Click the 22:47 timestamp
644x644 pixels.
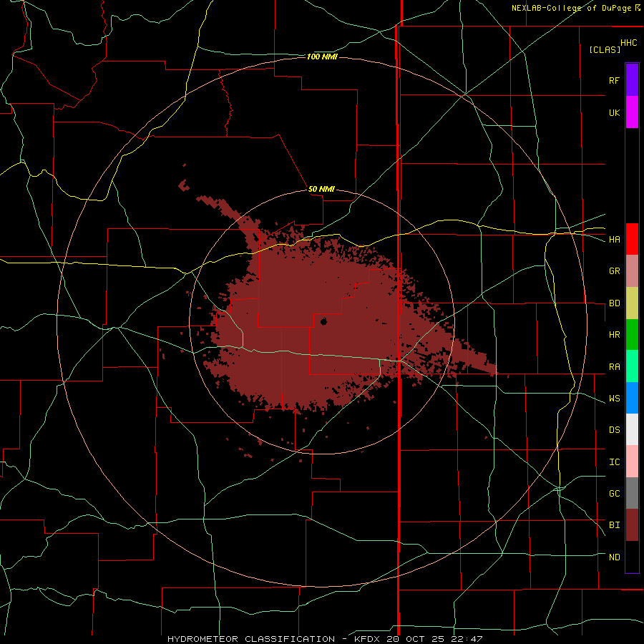(466, 639)
